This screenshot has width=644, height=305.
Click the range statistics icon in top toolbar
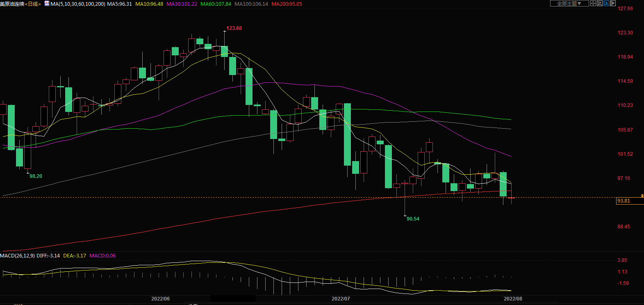(600, 3)
